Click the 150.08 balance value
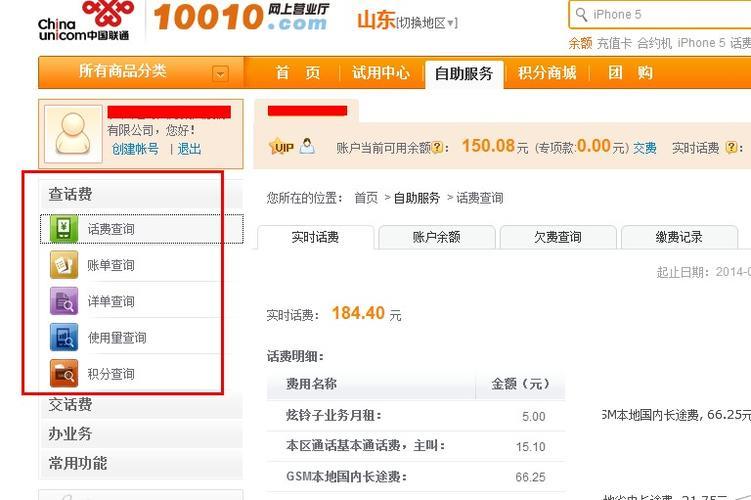The width and height of the screenshot is (751, 500). (488, 146)
